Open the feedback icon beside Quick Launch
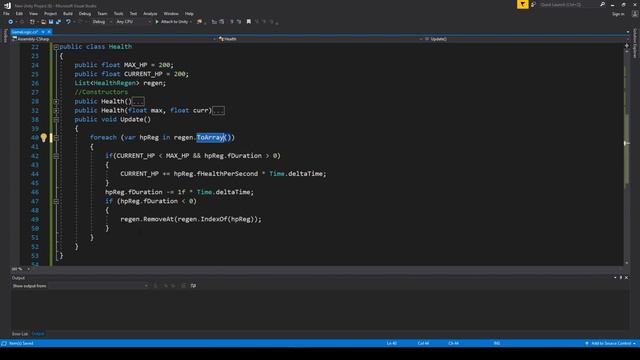The image size is (640, 360). coord(533,4)
